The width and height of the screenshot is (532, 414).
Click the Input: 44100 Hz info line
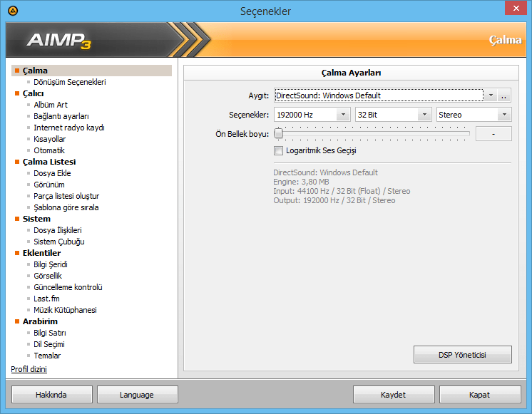pyautogui.click(x=342, y=191)
